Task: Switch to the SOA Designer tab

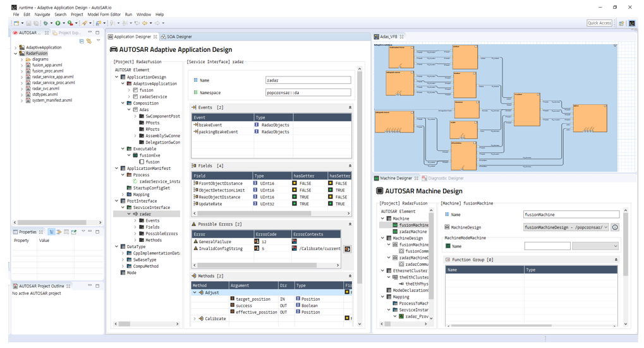Action: point(176,37)
